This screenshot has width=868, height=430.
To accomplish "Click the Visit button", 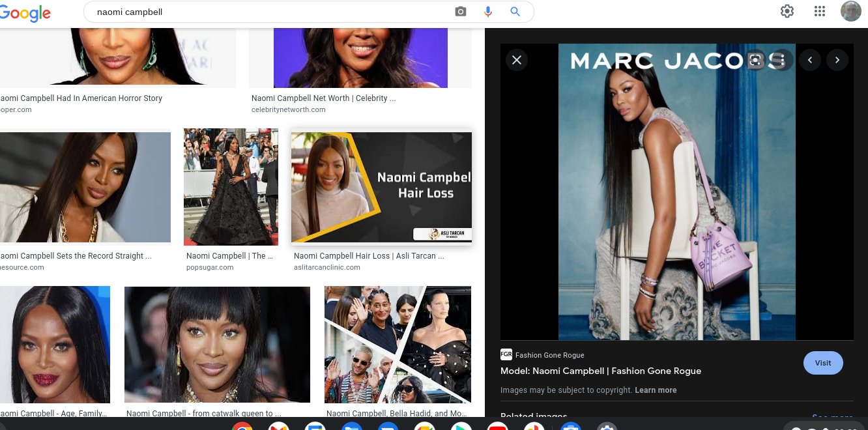I will [823, 363].
